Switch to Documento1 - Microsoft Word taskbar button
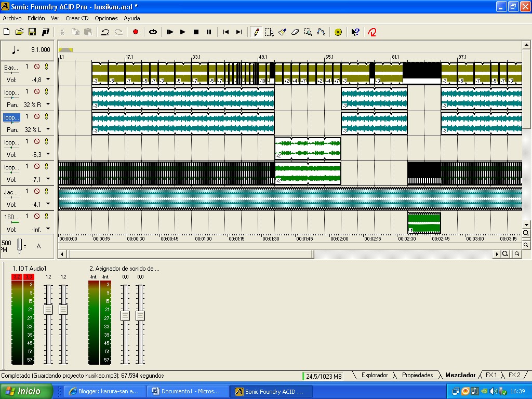Screen dimensions: 532x399 point(188,391)
